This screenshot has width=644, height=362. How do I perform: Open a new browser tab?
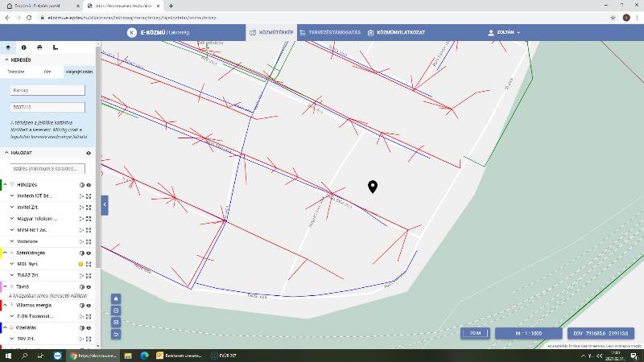[171, 6]
